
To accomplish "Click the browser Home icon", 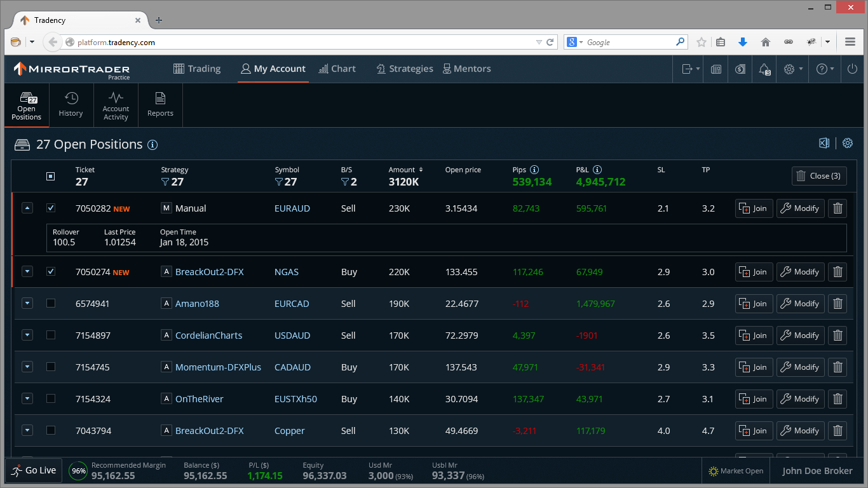I will click(766, 43).
